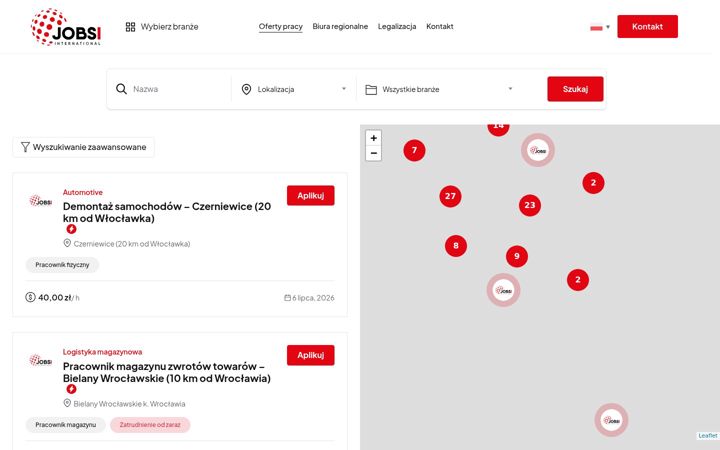
Task: Select map cluster marker 7
Action: (x=414, y=150)
